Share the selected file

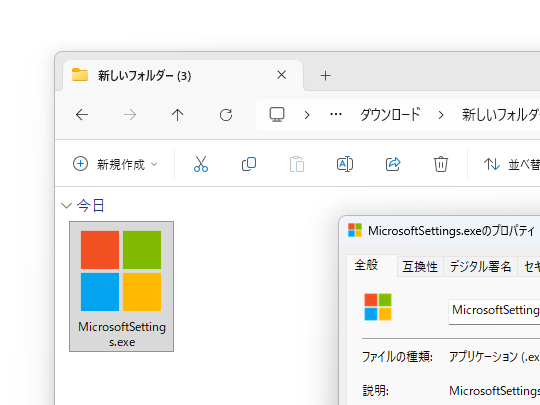click(393, 164)
